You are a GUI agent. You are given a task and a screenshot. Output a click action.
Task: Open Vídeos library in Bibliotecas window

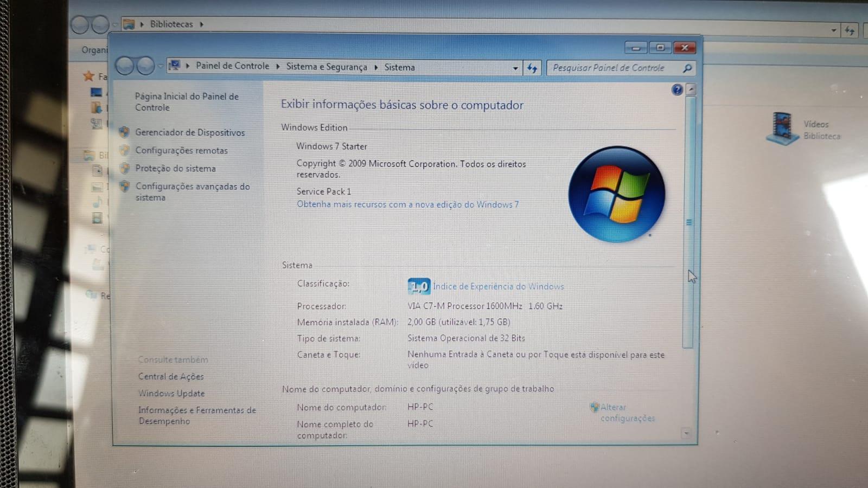point(804,129)
